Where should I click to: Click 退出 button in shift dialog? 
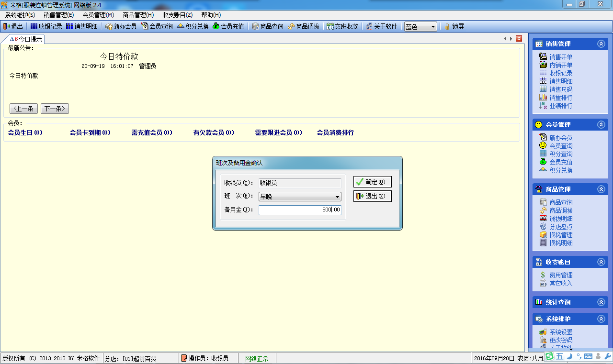click(373, 196)
